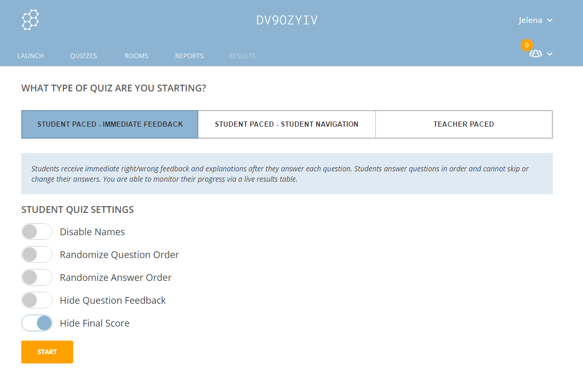Click the room name DV9OZYIV
This screenshot has width=583, height=392.
click(287, 20)
